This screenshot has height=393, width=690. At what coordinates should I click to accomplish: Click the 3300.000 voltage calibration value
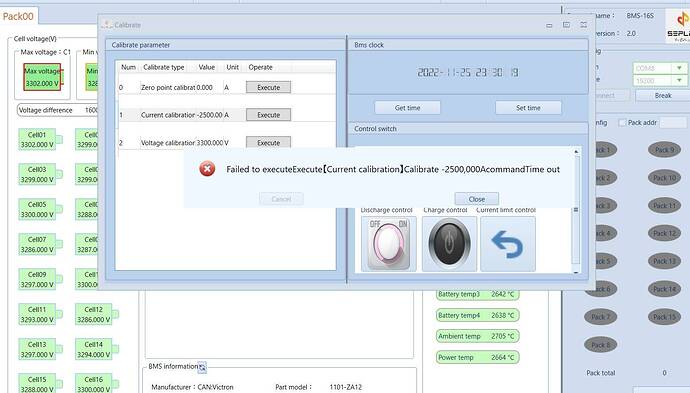pyautogui.click(x=210, y=143)
